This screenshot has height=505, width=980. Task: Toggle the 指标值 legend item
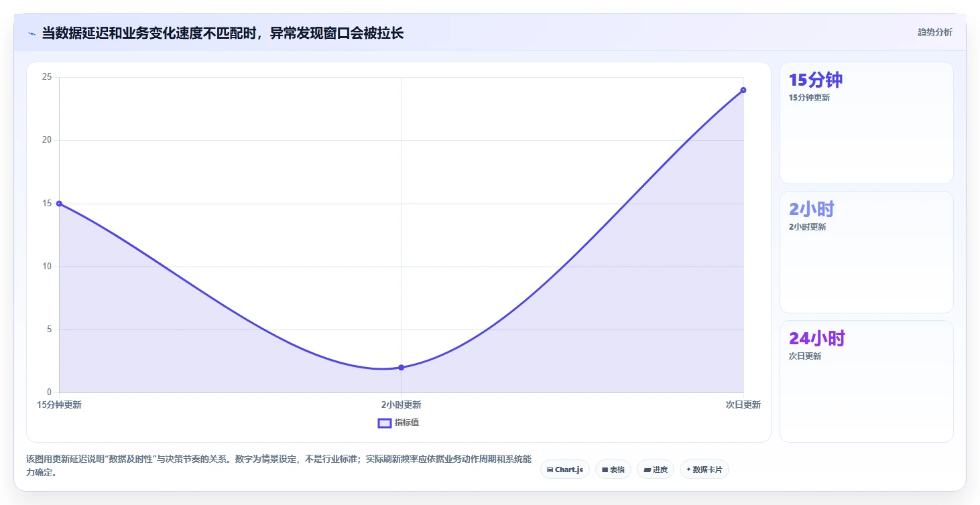click(399, 423)
